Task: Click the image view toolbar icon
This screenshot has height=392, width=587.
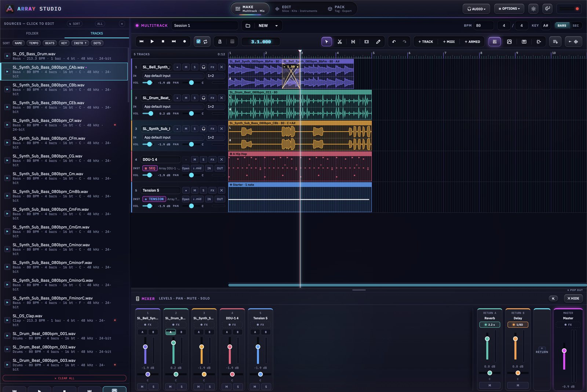Action: (509, 42)
